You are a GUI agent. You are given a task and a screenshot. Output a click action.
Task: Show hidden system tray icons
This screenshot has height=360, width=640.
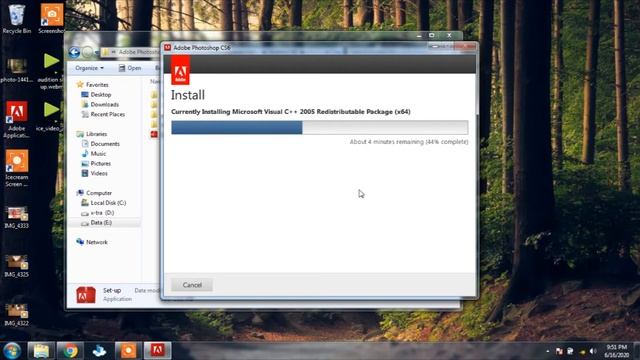[x=547, y=351]
